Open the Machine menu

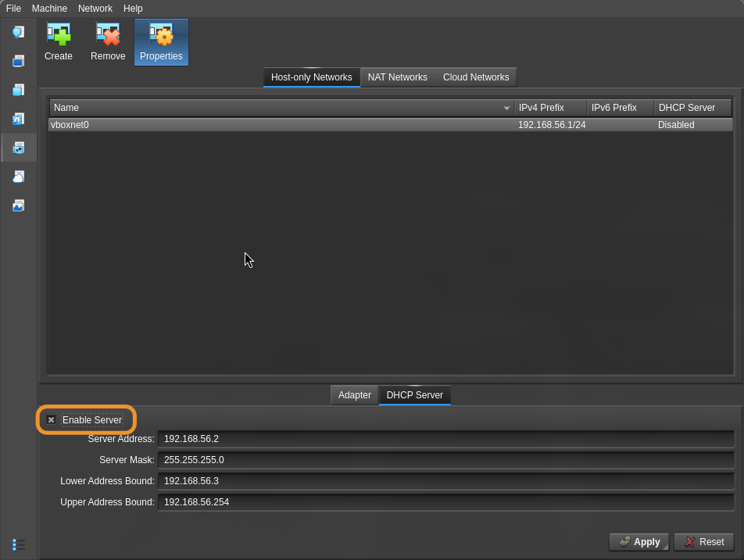click(49, 9)
